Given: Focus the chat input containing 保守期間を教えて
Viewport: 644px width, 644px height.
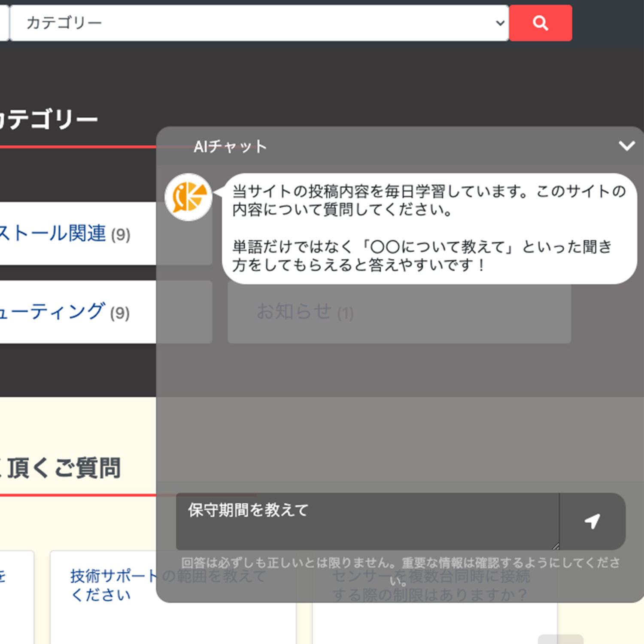Looking at the screenshot, I should (368, 521).
